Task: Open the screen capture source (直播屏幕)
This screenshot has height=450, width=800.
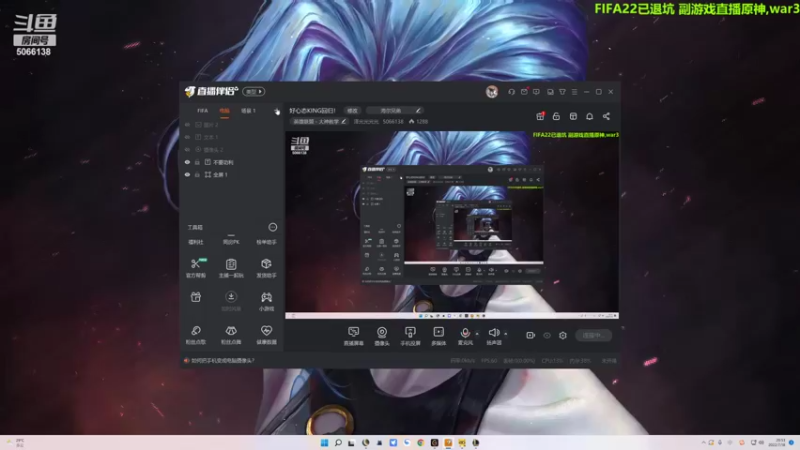Action: [x=353, y=336]
